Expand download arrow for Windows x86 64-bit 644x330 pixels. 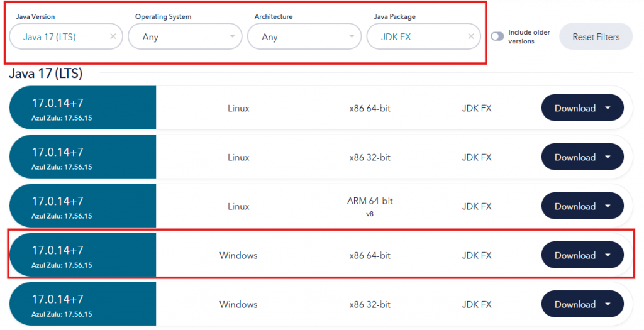pos(608,255)
